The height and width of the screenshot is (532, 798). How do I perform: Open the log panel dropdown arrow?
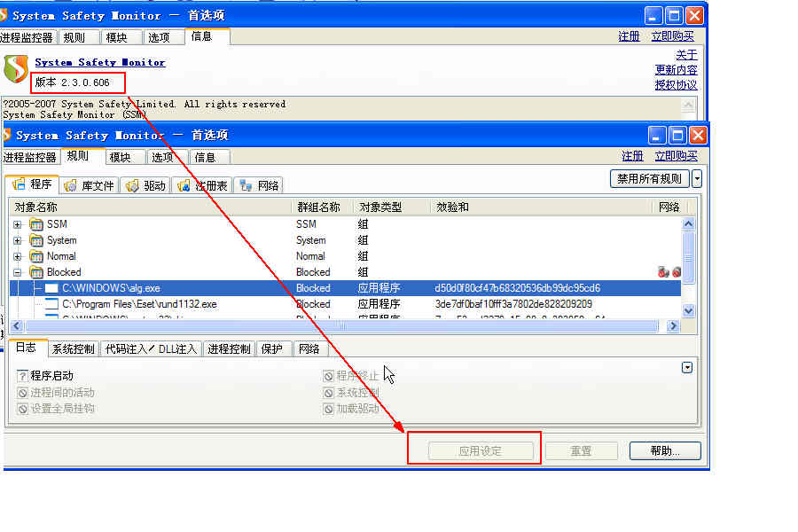687,368
